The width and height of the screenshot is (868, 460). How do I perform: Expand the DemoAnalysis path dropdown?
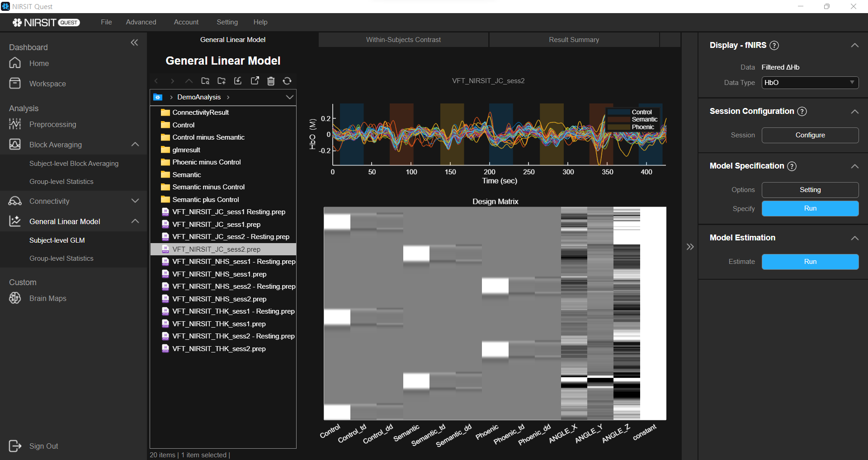click(290, 97)
